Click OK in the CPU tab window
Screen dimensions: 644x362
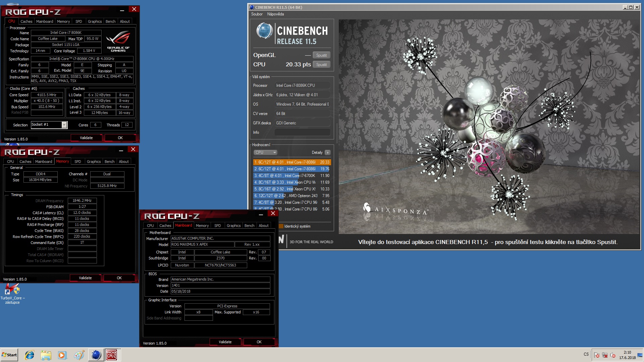(120, 138)
